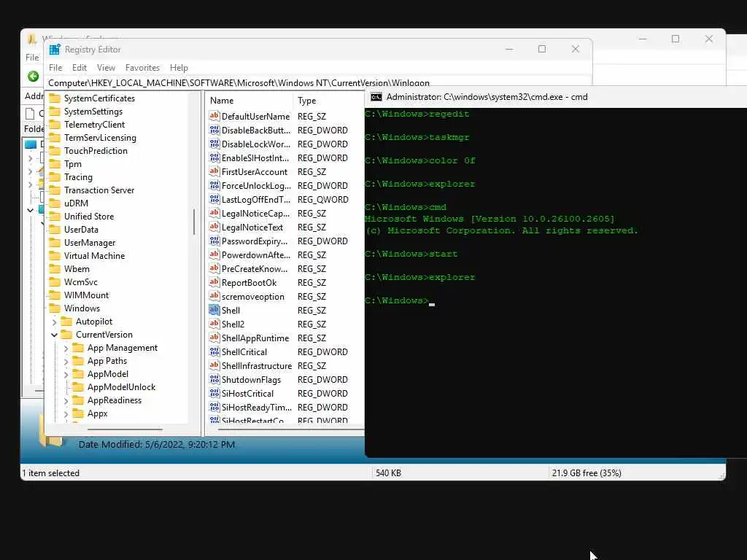
Task: Select the Shell2 string icon
Action: pyautogui.click(x=214, y=324)
